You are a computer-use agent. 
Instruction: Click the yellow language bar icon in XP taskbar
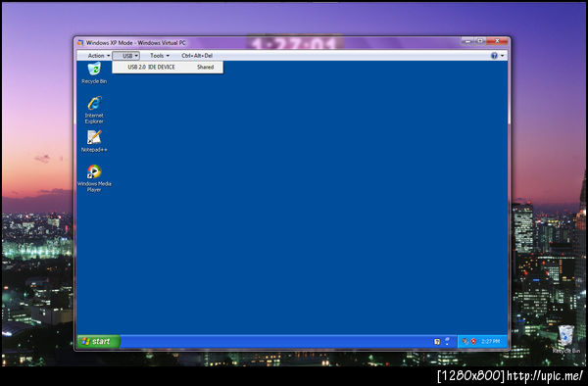pyautogui.click(x=437, y=341)
